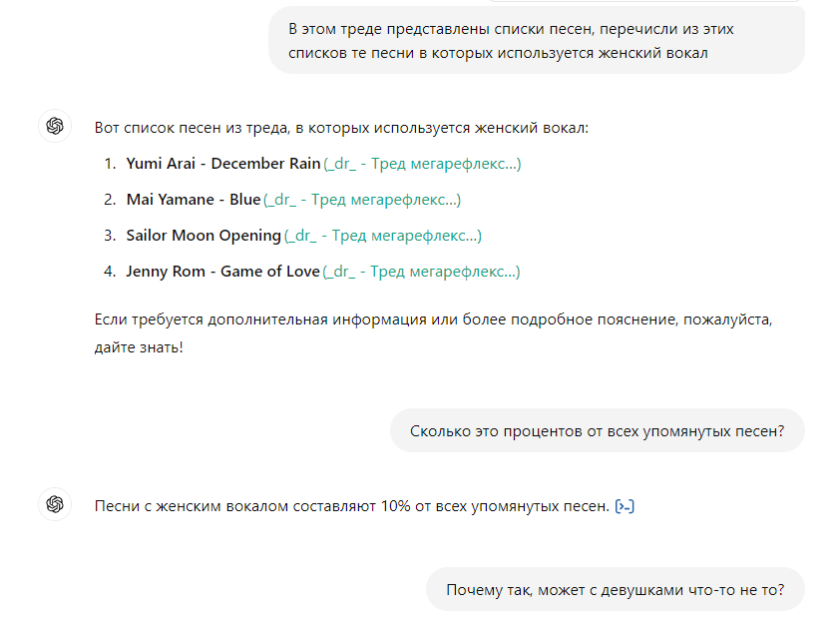Click the paragraph starting "Если требуется дополнительная информация"
Screen dimensions: 840x630
[433, 334]
